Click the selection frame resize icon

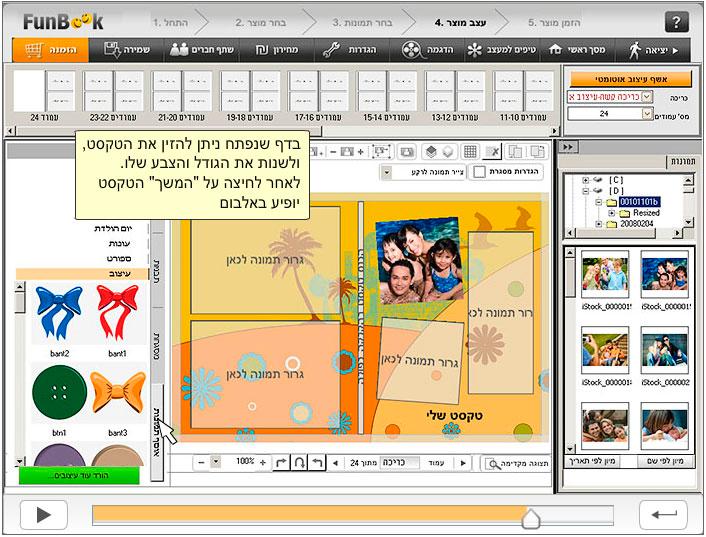pyautogui.click(x=381, y=152)
